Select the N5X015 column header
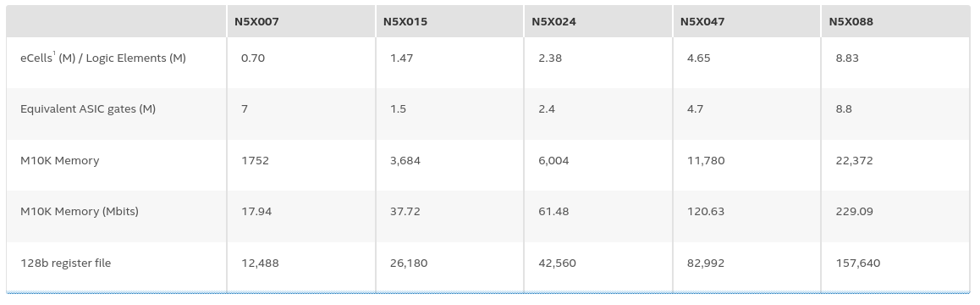980x305 pixels. tap(405, 21)
